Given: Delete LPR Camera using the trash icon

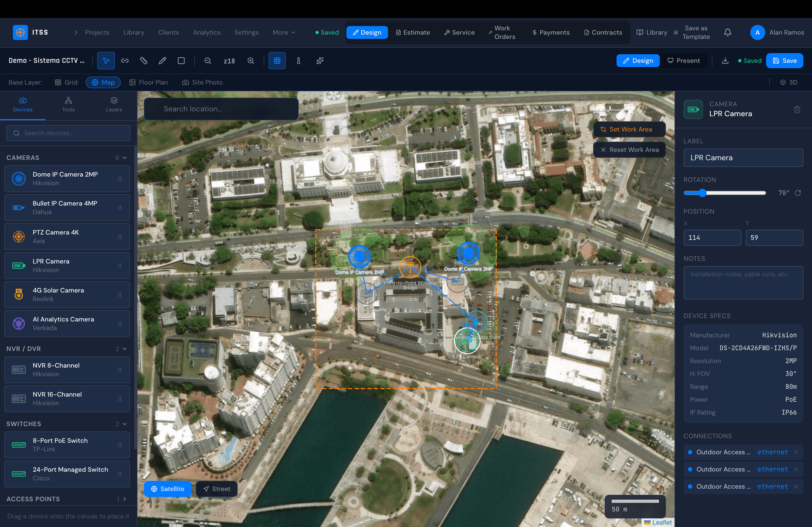Looking at the screenshot, I should pos(797,109).
